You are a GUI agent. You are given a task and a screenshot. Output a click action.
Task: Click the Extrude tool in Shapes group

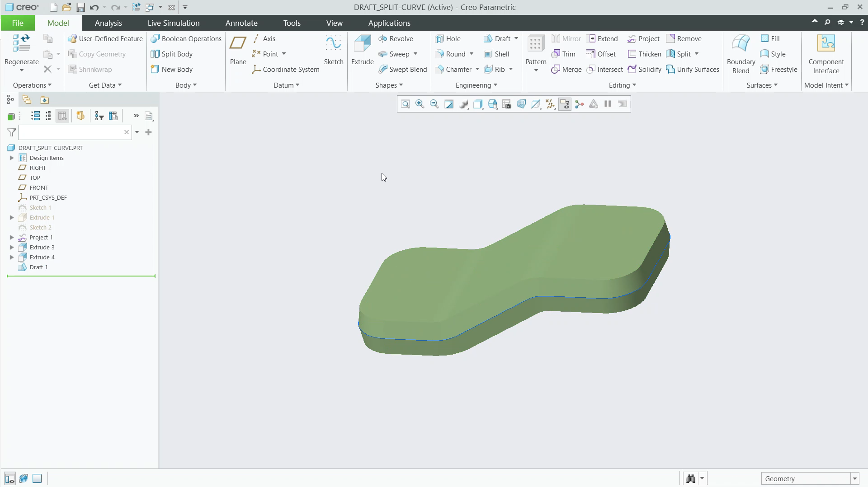362,50
